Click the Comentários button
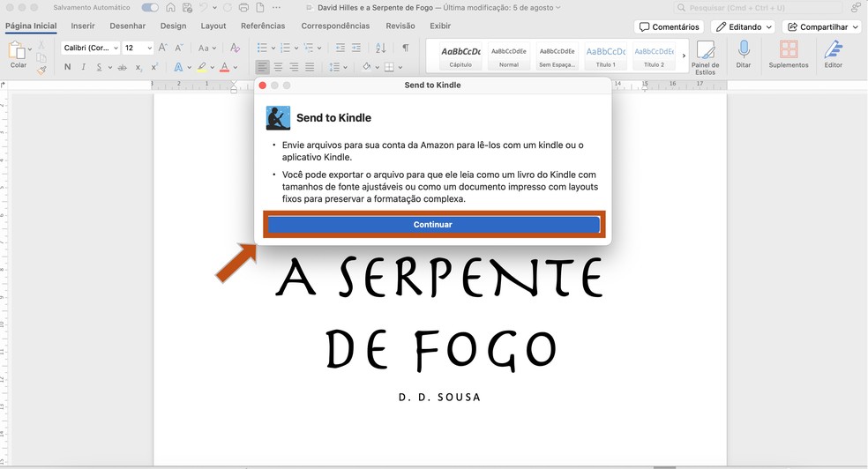 [x=669, y=27]
